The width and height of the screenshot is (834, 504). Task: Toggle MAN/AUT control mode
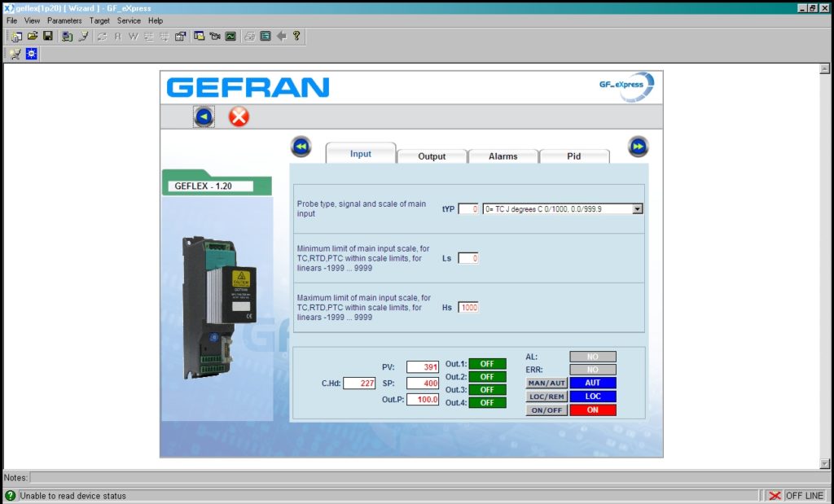[x=546, y=383]
